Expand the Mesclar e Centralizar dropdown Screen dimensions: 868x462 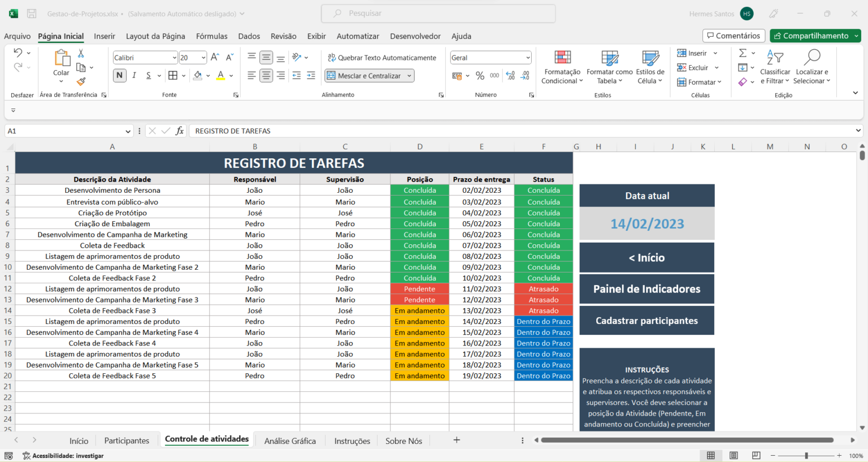coord(409,75)
